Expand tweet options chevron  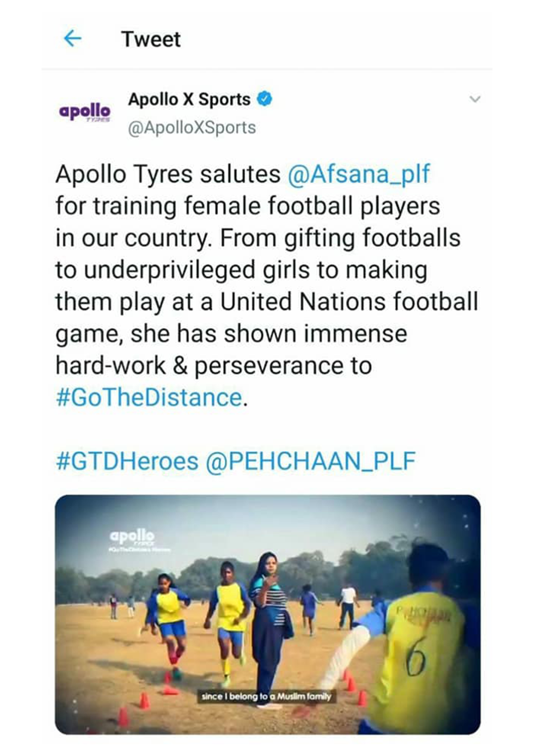pyautogui.click(x=475, y=99)
